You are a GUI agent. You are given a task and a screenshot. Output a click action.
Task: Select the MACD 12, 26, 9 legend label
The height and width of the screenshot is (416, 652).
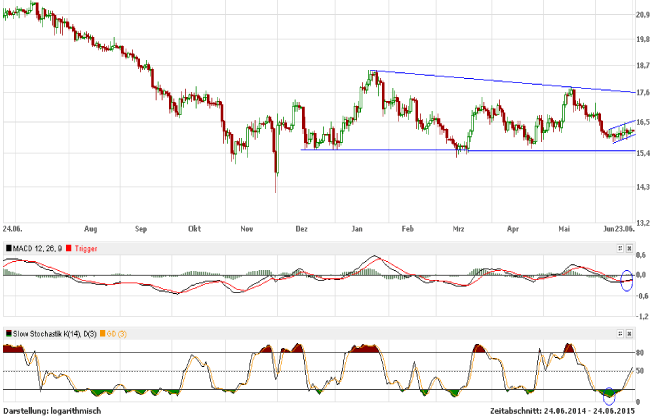click(x=38, y=247)
